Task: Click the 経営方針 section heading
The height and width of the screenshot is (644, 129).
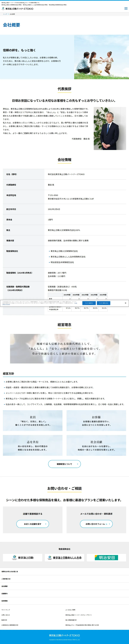Action: coord(8,373)
